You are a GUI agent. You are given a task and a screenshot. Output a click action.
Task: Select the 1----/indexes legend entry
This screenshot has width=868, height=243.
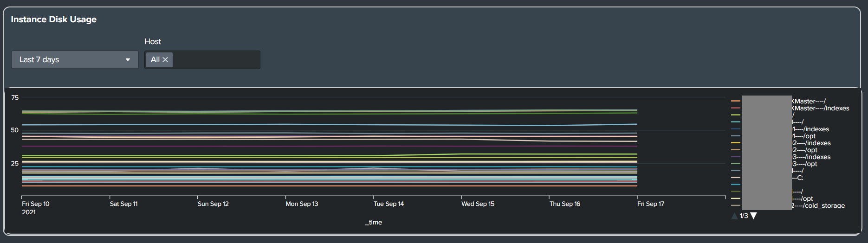(810, 129)
